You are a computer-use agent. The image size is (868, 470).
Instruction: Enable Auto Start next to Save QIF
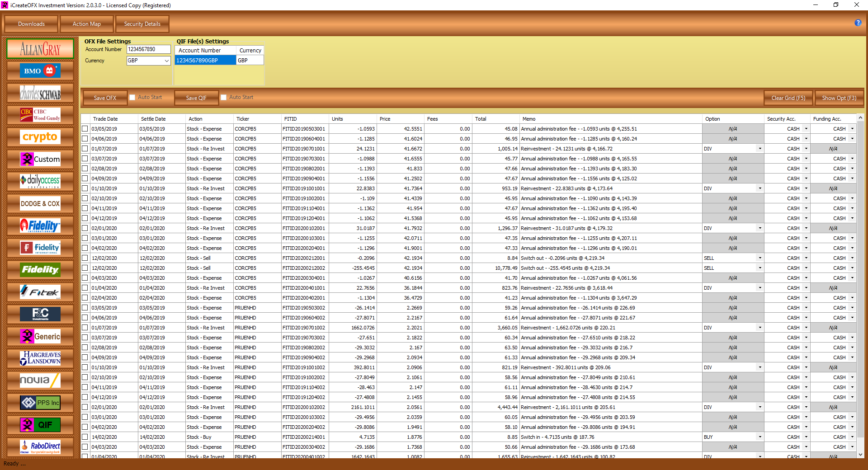[223, 97]
